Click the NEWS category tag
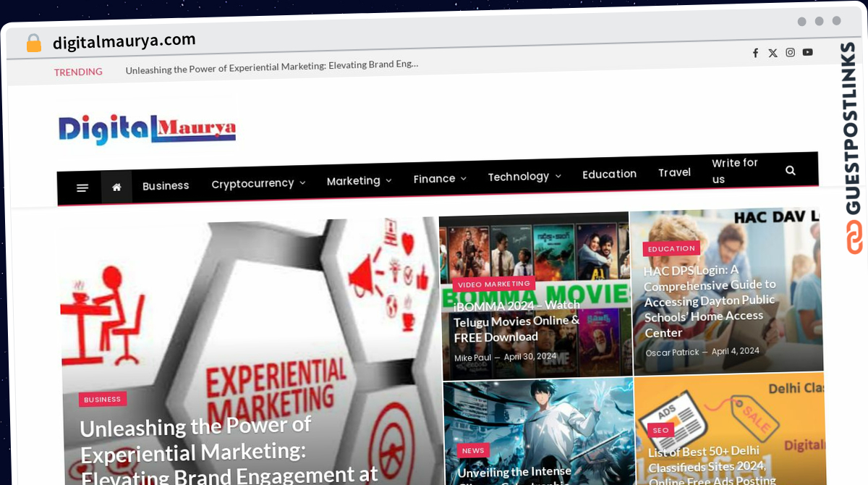Viewport: 868px width, 485px height. (x=473, y=451)
